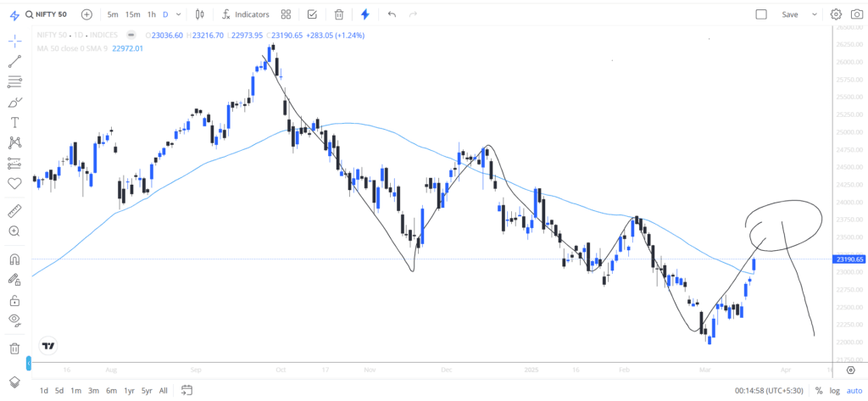Switch to the 15m timeframe

click(x=133, y=14)
